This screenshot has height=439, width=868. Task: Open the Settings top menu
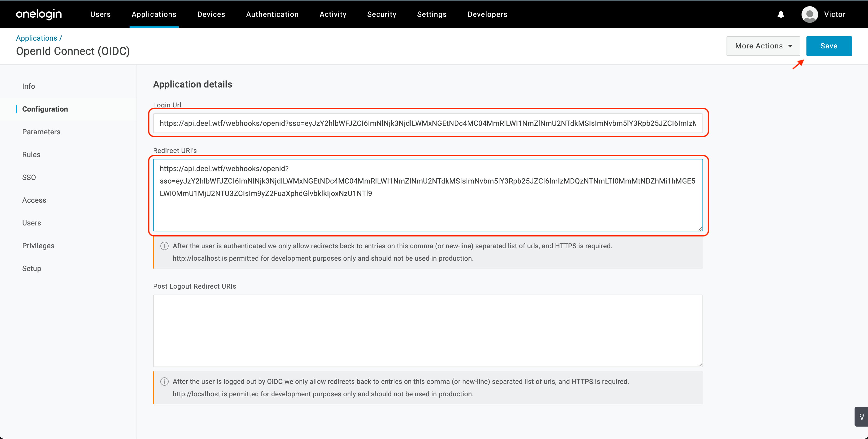click(432, 14)
